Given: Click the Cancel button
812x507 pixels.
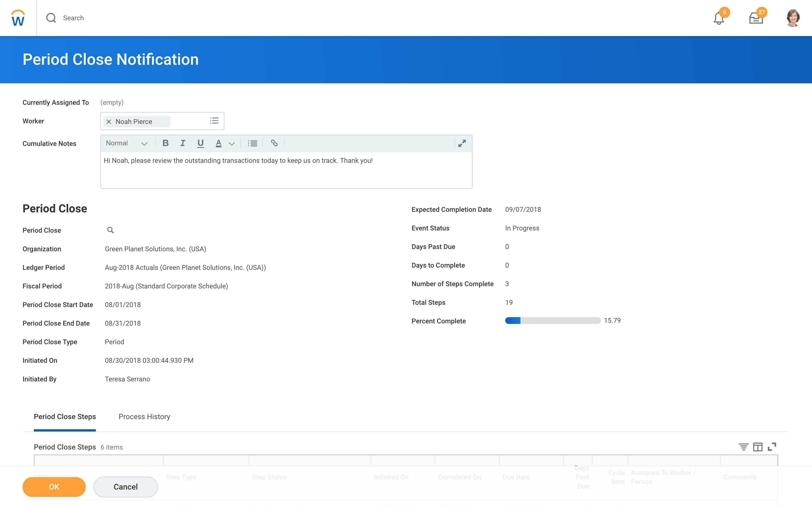Looking at the screenshot, I should [125, 486].
